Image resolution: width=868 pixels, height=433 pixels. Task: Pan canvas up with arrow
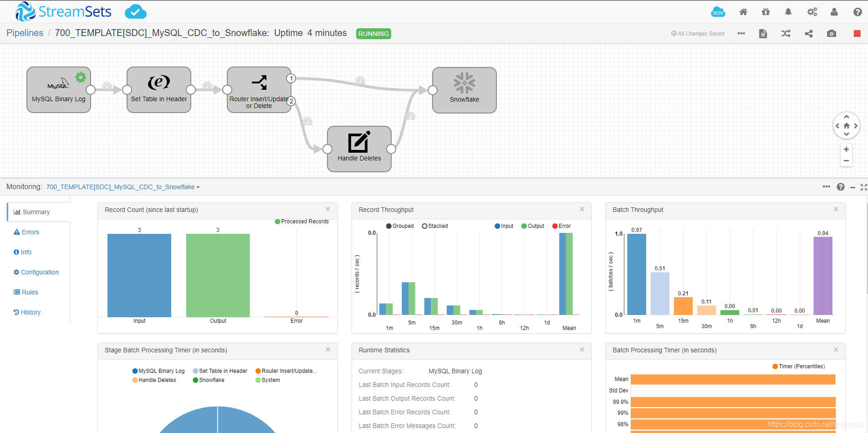(847, 117)
